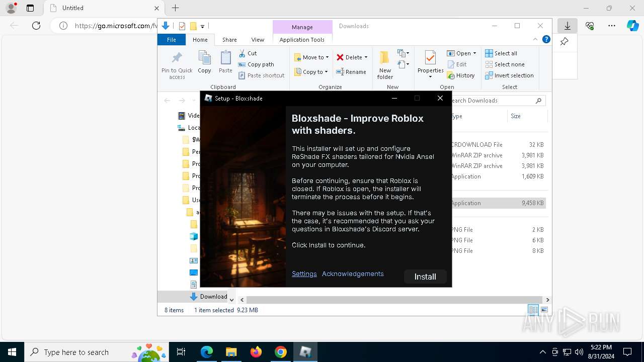Open a new tab in Edge
This screenshot has height=362, width=644.
175,8
